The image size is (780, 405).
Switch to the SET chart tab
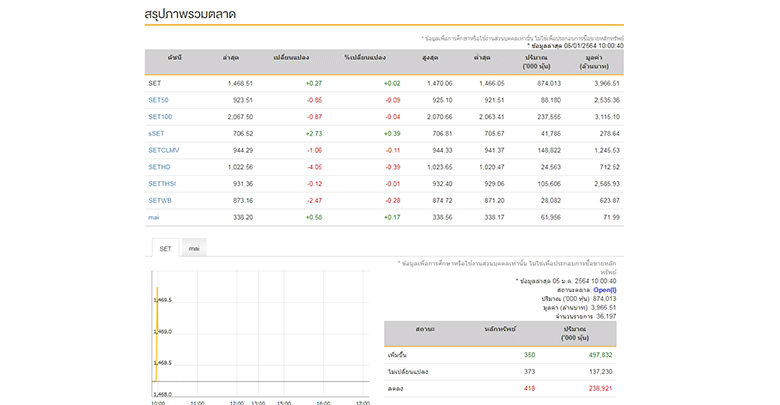(165, 248)
